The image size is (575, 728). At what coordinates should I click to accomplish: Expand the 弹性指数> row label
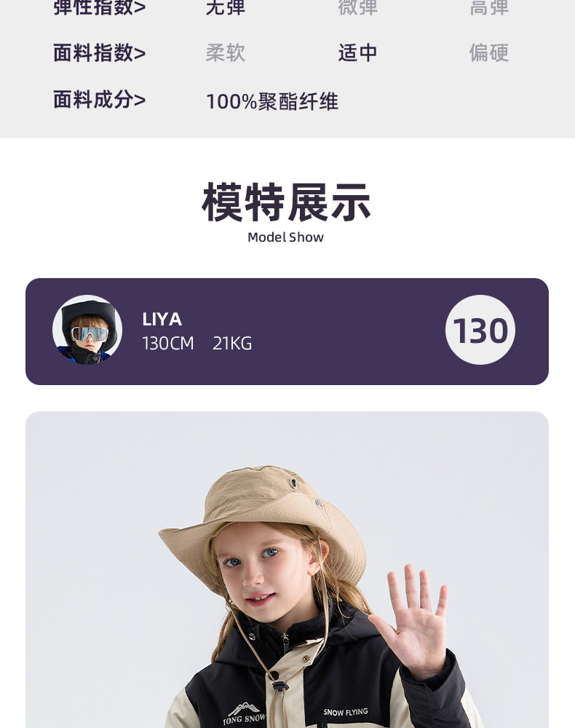click(x=100, y=8)
